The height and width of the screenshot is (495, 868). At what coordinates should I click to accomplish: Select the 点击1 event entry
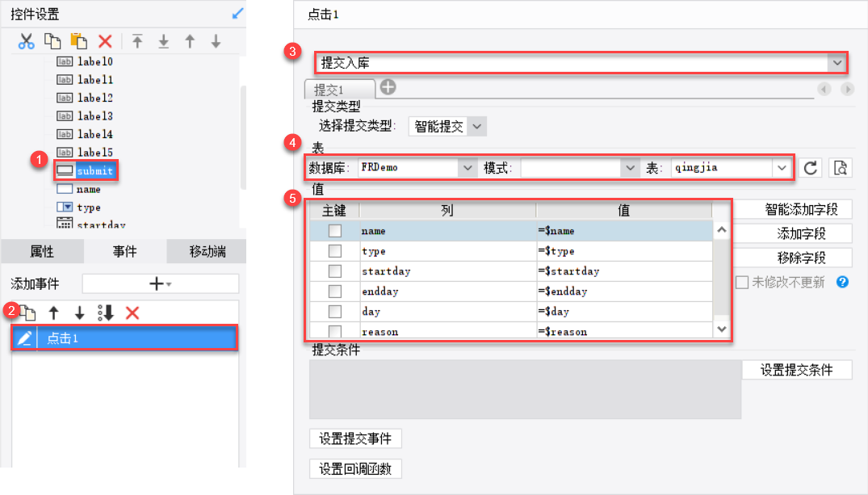[124, 338]
